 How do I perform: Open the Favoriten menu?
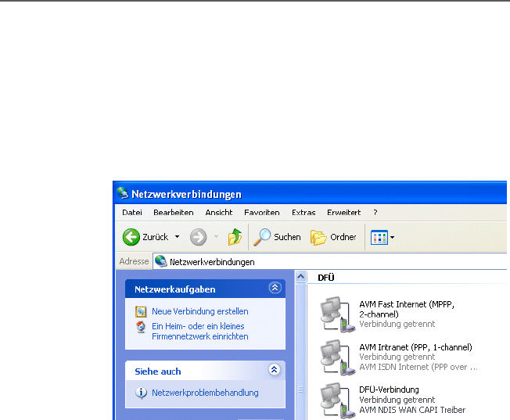pos(262,213)
